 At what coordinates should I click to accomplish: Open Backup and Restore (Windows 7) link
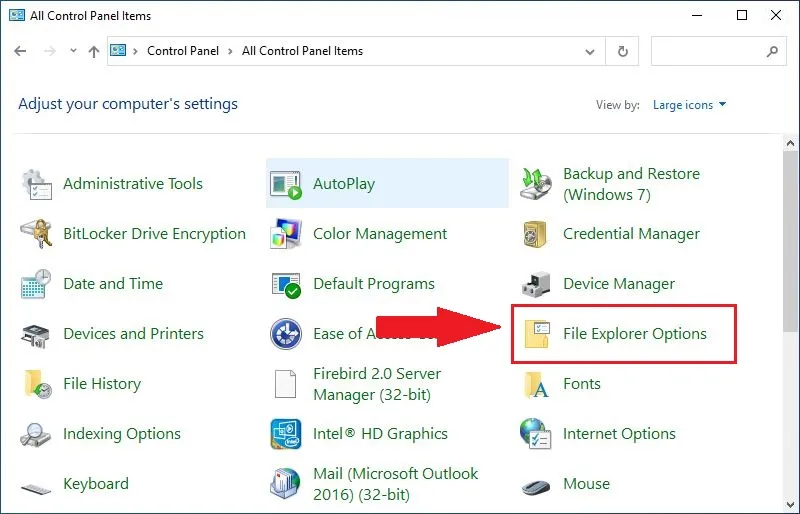pyautogui.click(x=631, y=184)
